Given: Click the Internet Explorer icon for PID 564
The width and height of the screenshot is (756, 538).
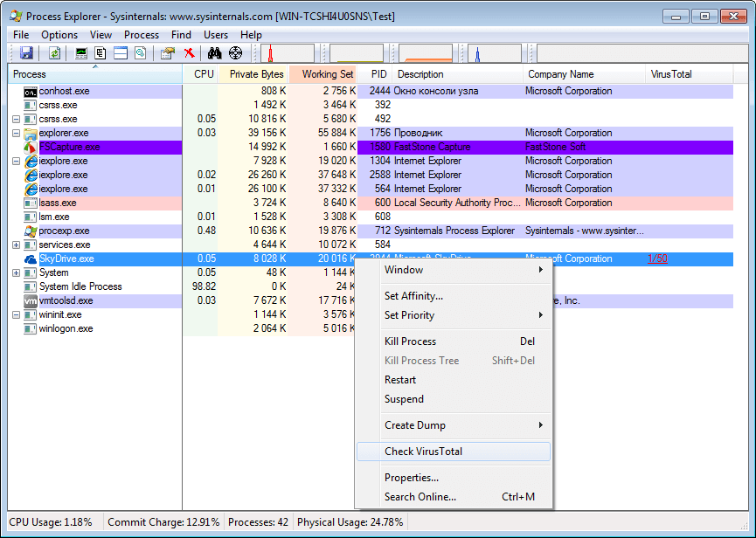Looking at the screenshot, I should (x=31, y=190).
